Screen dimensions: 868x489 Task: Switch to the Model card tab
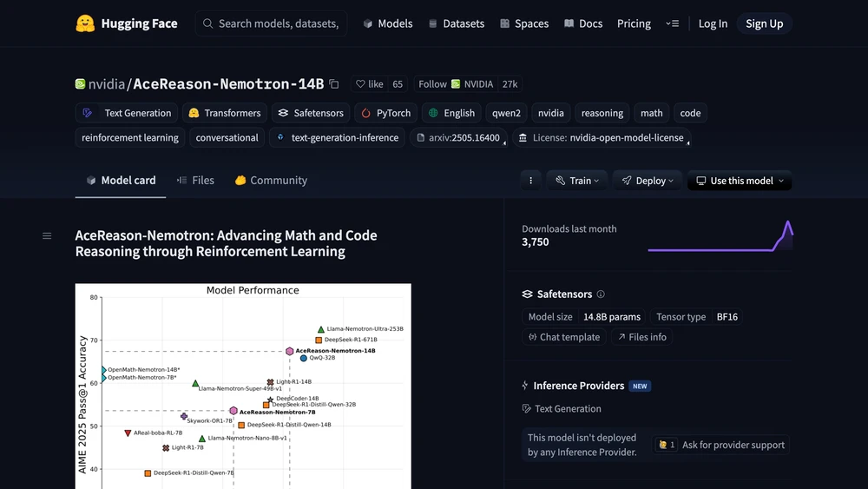(x=121, y=181)
